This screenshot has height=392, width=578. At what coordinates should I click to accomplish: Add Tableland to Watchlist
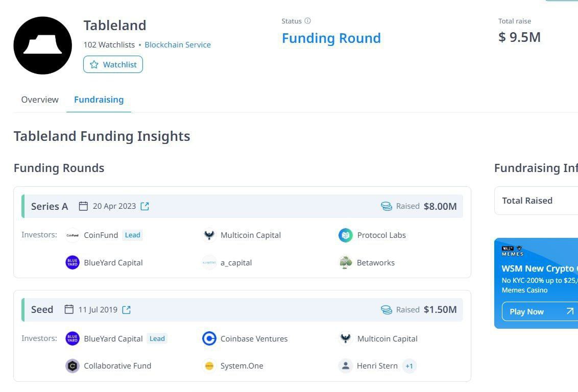[113, 64]
